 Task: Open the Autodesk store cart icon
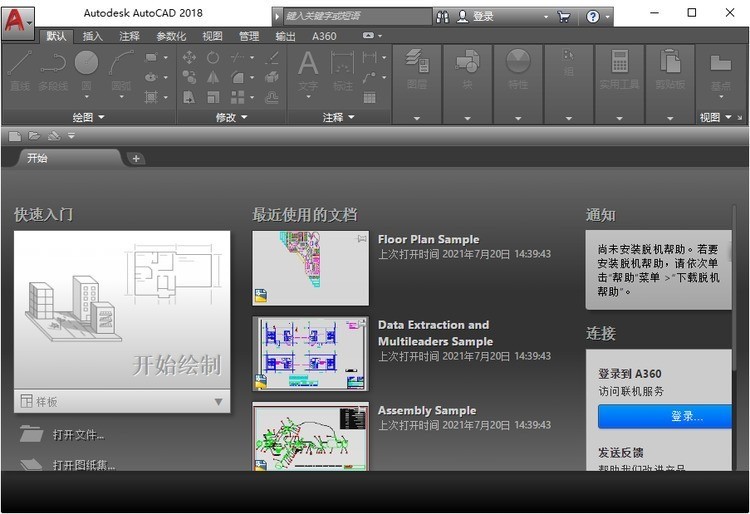564,17
